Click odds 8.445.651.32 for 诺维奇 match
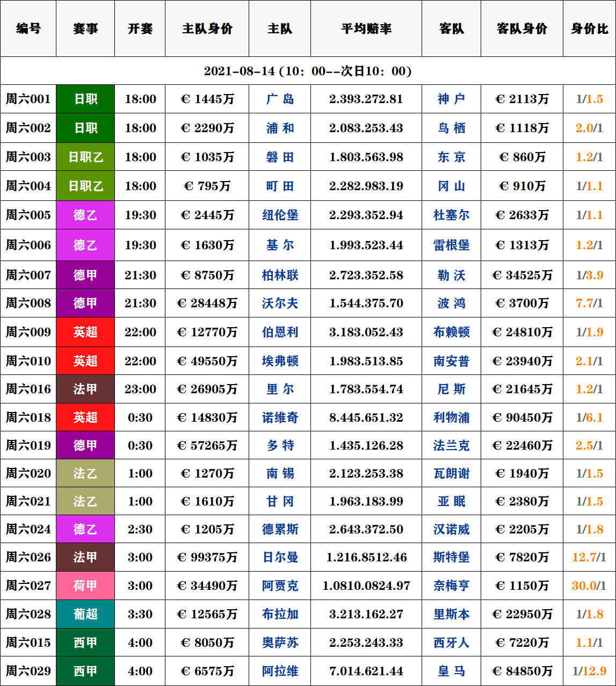The image size is (616, 686). click(x=366, y=417)
